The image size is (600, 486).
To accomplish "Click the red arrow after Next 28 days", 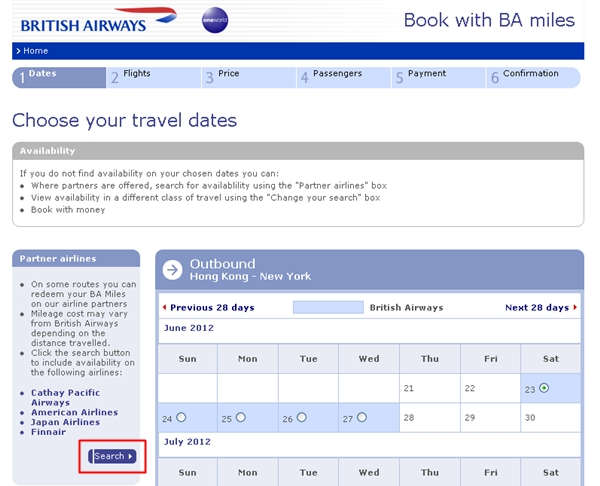I will point(575,307).
